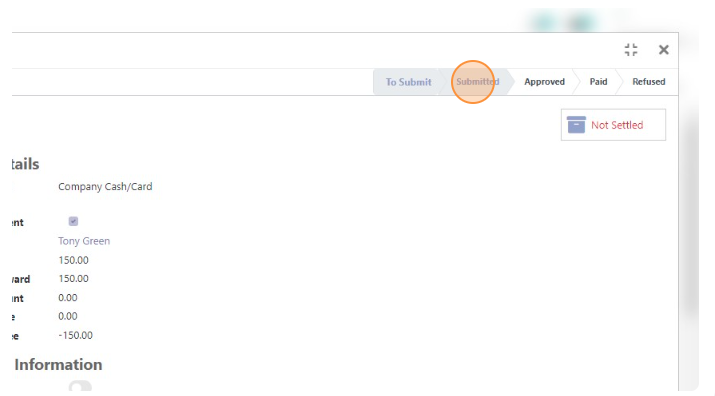Open the Tony Green employee link
The width and height of the screenshot is (715, 396).
(84, 241)
